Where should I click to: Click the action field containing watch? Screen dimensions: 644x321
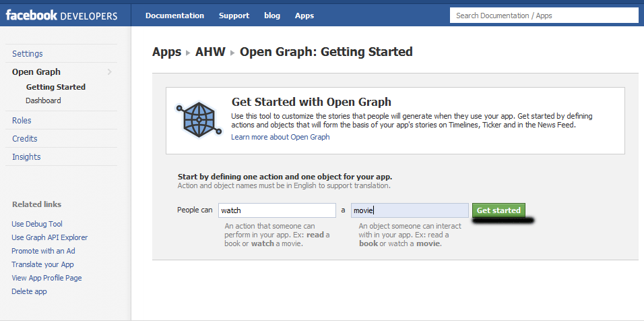(278, 210)
